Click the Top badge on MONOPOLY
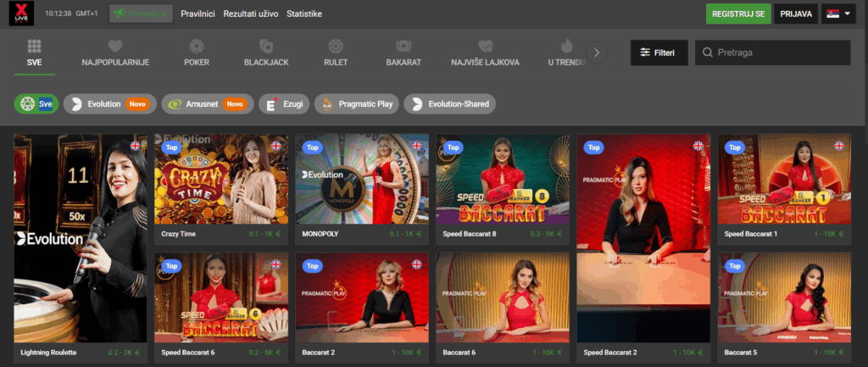The height and width of the screenshot is (367, 868). pos(313,147)
